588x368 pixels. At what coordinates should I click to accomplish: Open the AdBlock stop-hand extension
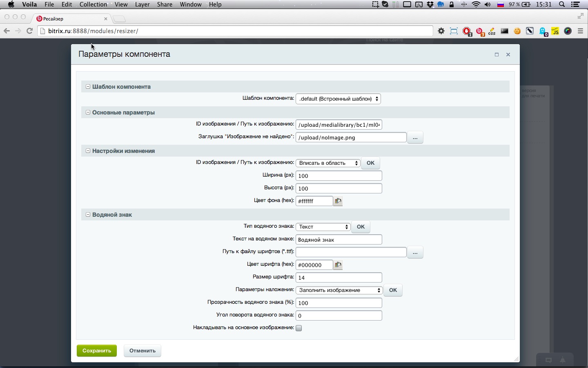click(467, 31)
